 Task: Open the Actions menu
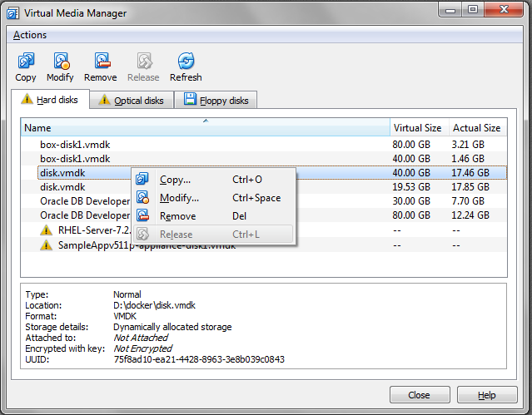click(30, 35)
